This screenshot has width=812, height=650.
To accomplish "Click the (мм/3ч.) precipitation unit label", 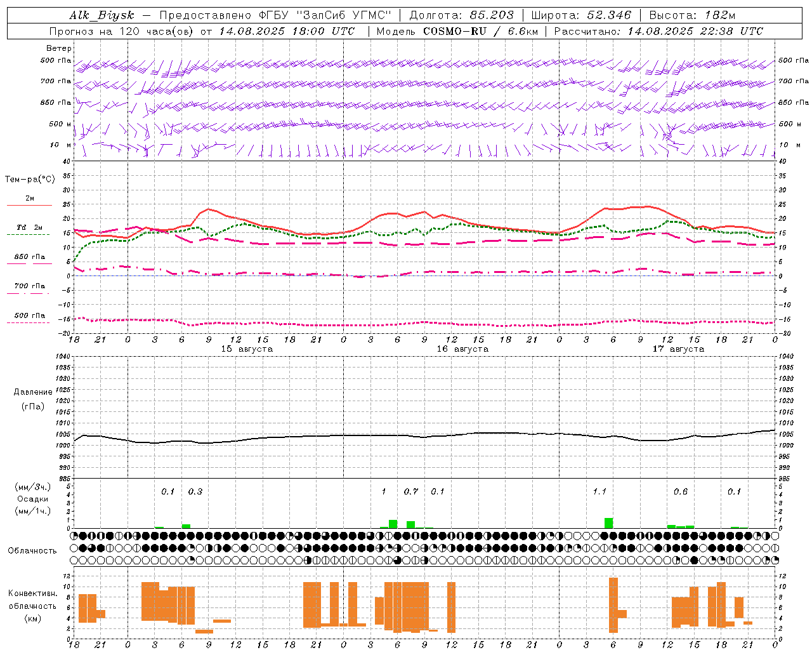I will click(x=33, y=487).
